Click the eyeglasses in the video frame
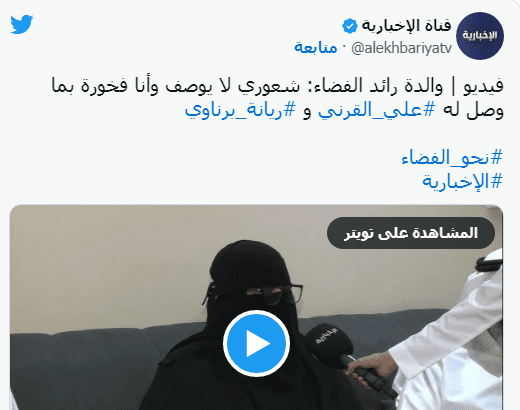The height and width of the screenshot is (410, 520). pos(255,293)
